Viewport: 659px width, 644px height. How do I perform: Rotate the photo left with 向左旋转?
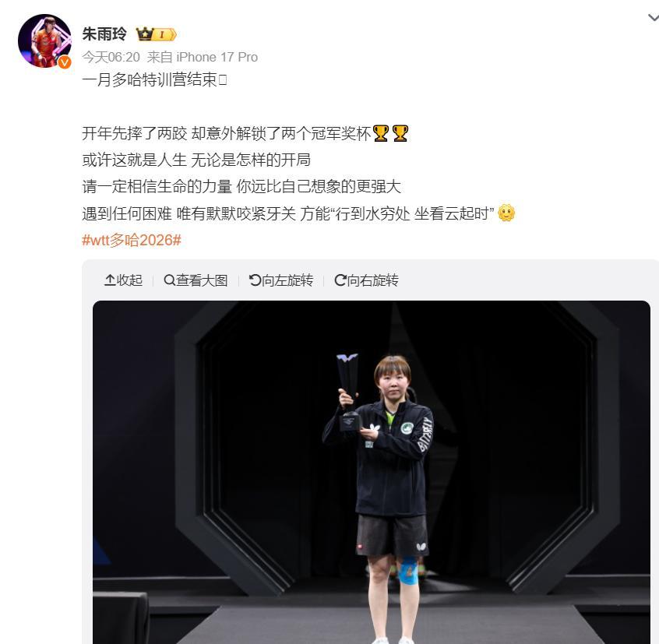[x=281, y=280]
